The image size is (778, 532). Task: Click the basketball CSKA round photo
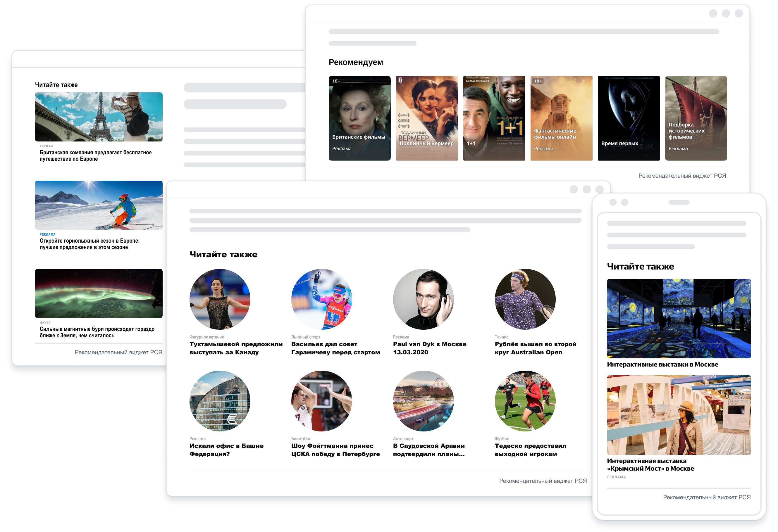(322, 401)
